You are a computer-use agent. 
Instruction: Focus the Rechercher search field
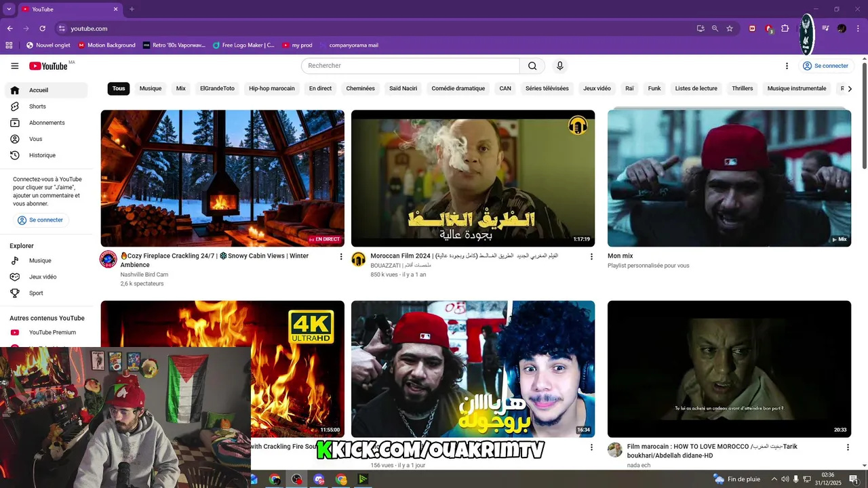tap(410, 66)
